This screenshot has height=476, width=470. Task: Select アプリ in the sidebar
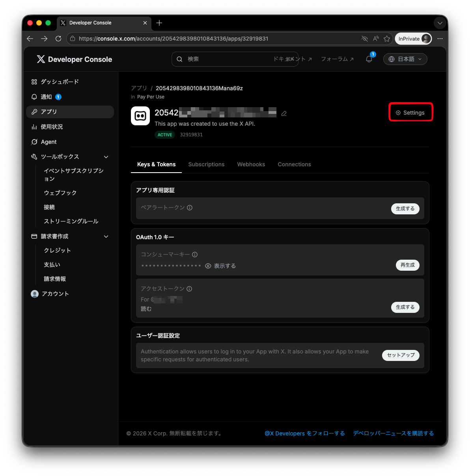tap(70, 112)
